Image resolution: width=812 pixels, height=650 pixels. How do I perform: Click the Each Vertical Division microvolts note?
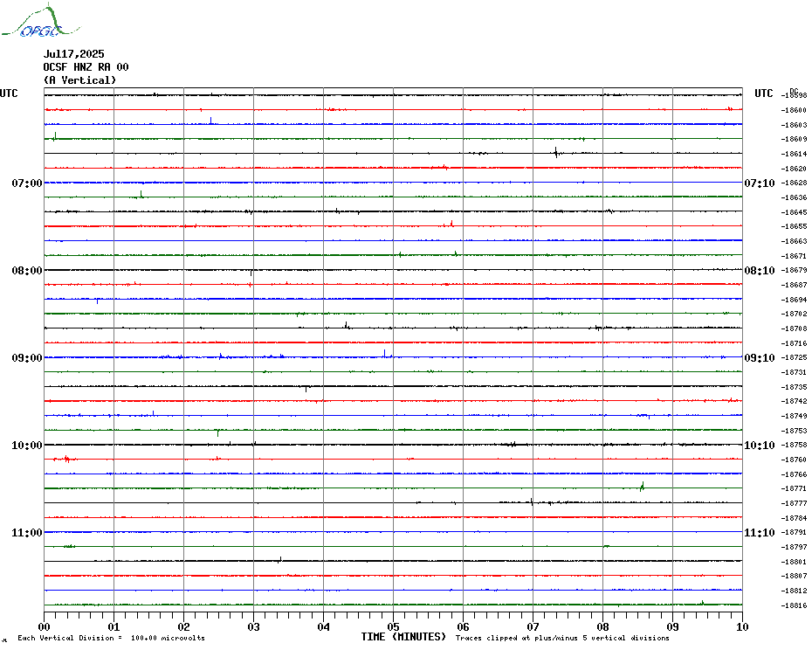[112, 638]
